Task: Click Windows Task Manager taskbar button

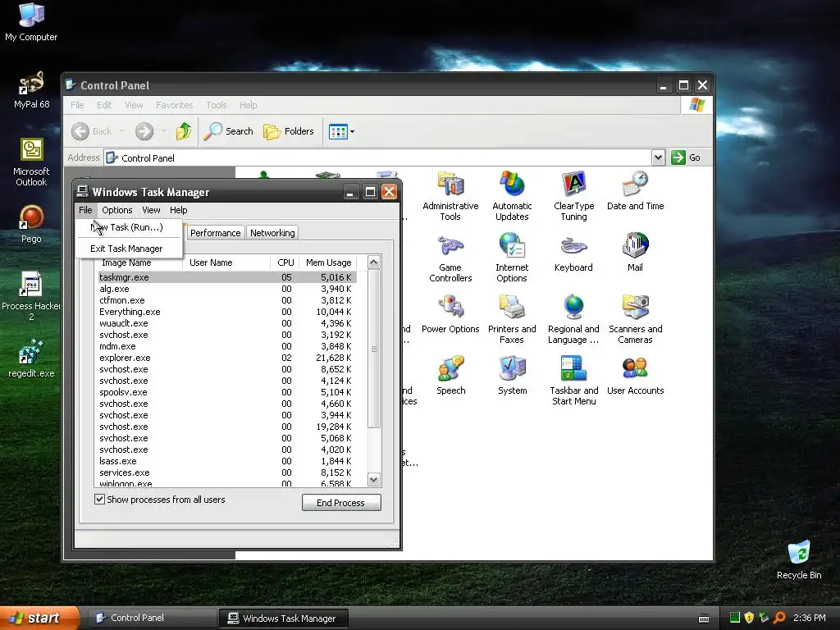Action: [x=283, y=619]
